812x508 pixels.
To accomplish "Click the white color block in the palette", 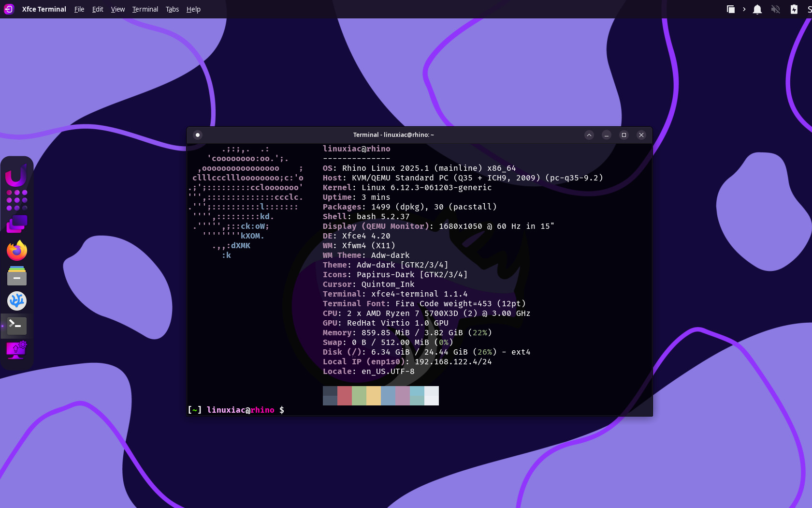I will (432, 396).
